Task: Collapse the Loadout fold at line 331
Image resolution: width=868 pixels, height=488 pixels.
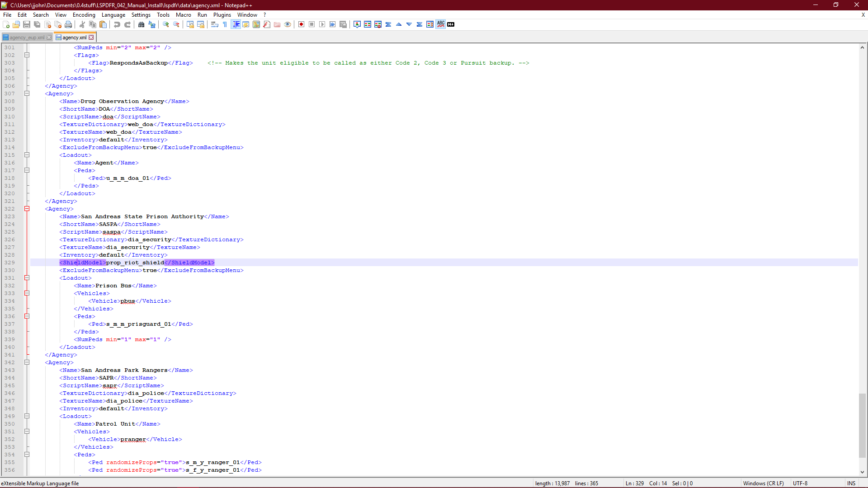Action: click(x=27, y=278)
